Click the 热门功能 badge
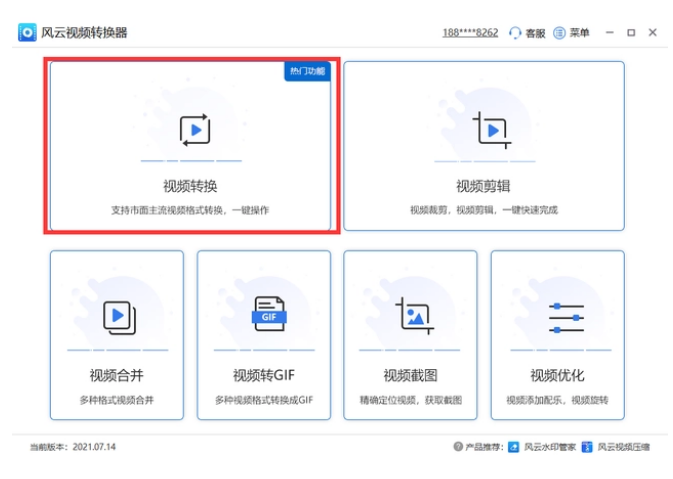 pos(307,71)
